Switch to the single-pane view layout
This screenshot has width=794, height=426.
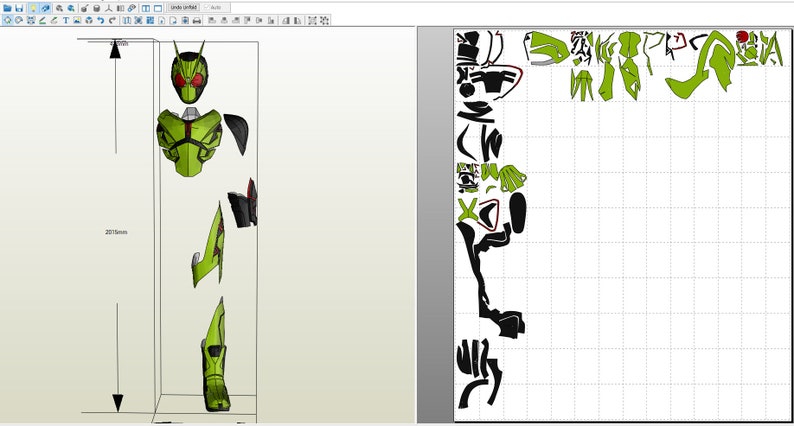pos(158,8)
